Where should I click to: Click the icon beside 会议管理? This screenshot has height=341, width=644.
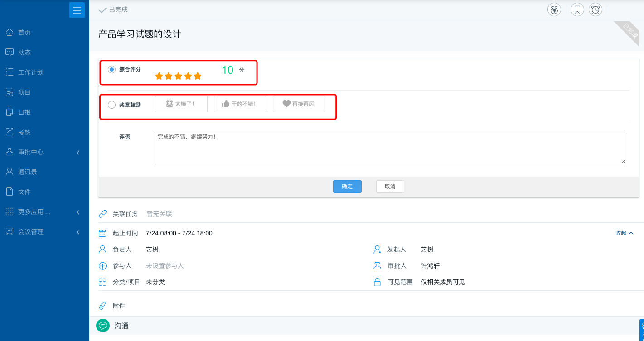click(10, 231)
